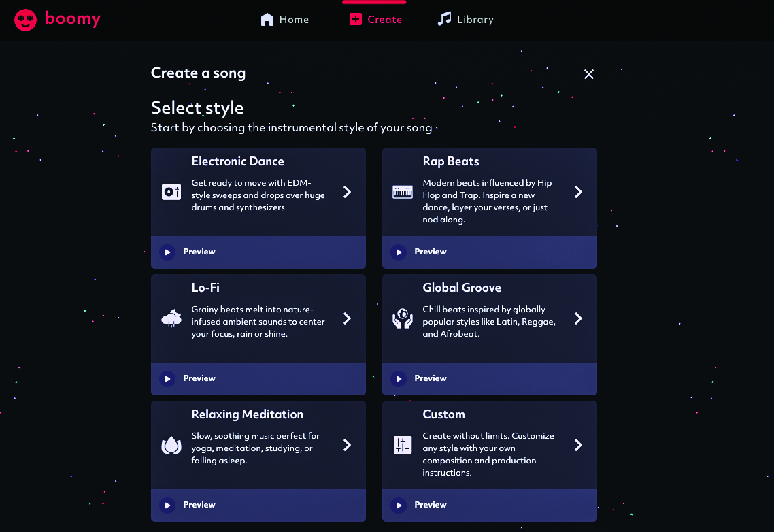Select the Rap Beats keyboard icon
774x532 pixels.
pos(402,192)
